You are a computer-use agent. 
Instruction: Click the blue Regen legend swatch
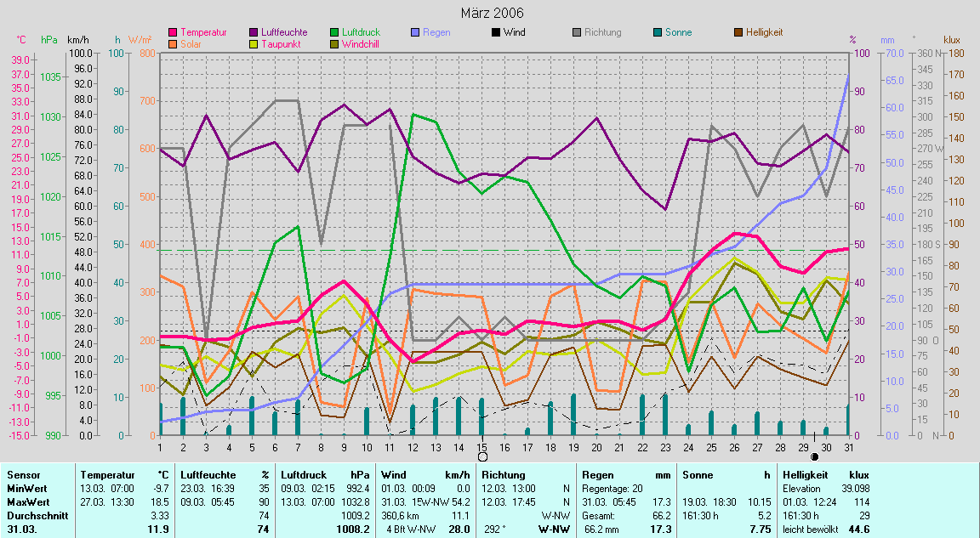[x=414, y=32]
